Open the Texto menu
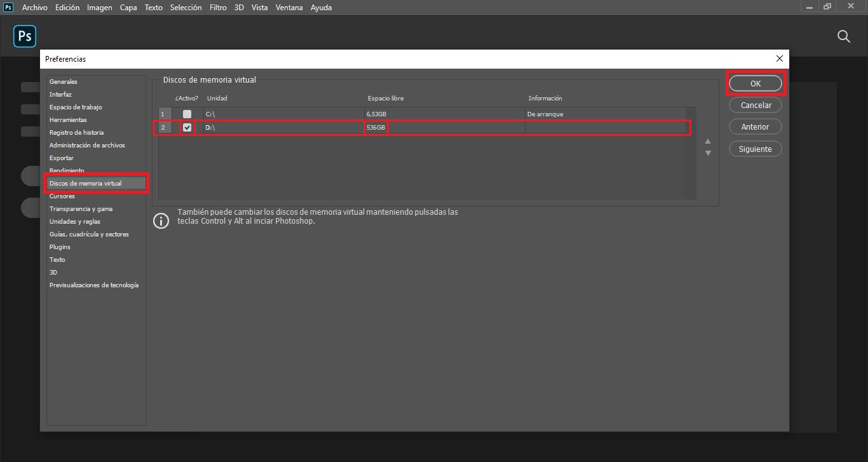The width and height of the screenshot is (868, 462). tap(154, 8)
